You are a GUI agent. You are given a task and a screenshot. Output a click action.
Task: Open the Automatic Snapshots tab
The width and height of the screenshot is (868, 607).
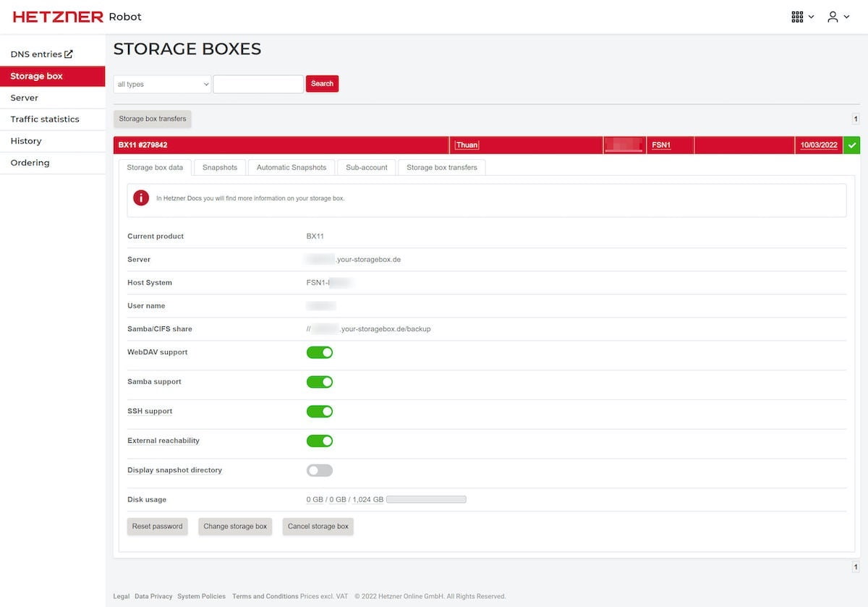[292, 168]
